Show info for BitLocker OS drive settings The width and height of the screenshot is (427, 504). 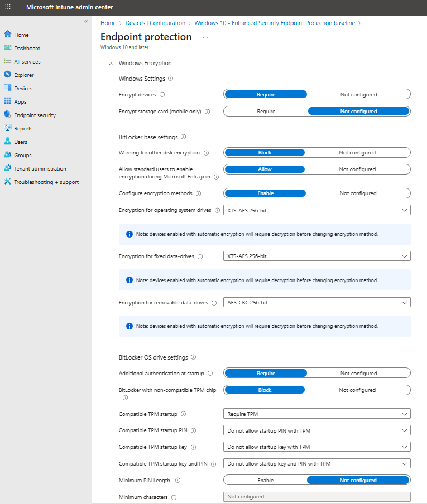coord(193,357)
